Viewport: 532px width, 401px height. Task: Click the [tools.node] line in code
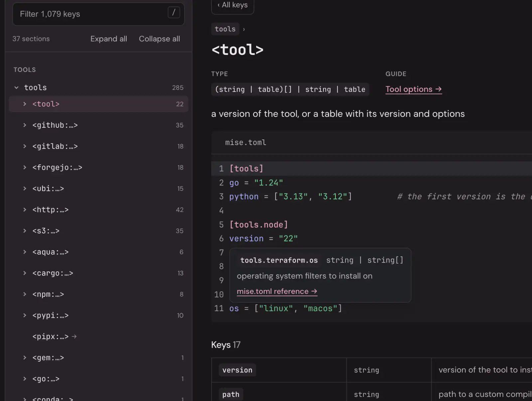tap(259, 225)
